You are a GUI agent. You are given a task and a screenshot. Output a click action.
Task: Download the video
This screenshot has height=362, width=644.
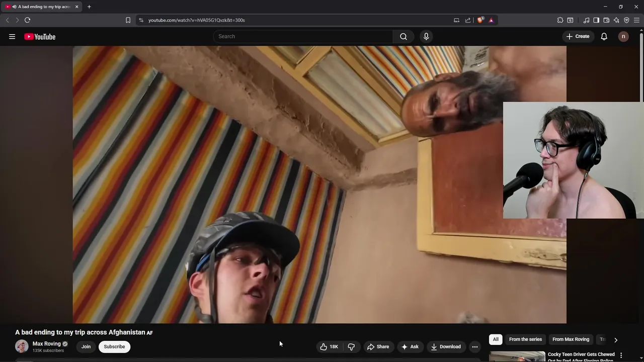[x=446, y=346]
